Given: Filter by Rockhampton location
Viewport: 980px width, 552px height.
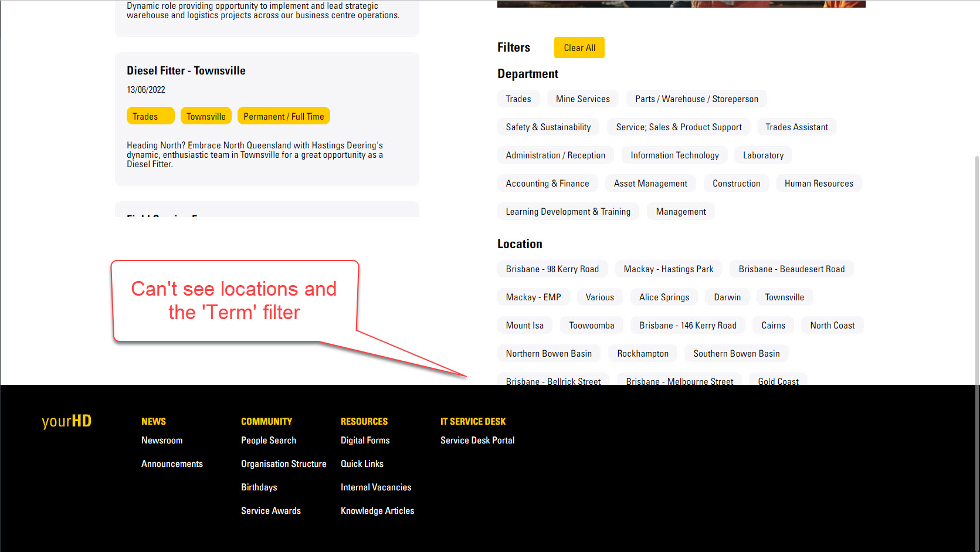Looking at the screenshot, I should tap(642, 354).
